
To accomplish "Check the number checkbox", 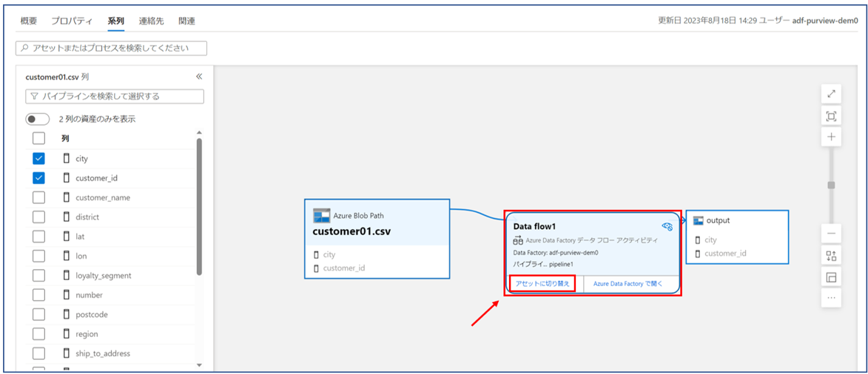I will 38,295.
